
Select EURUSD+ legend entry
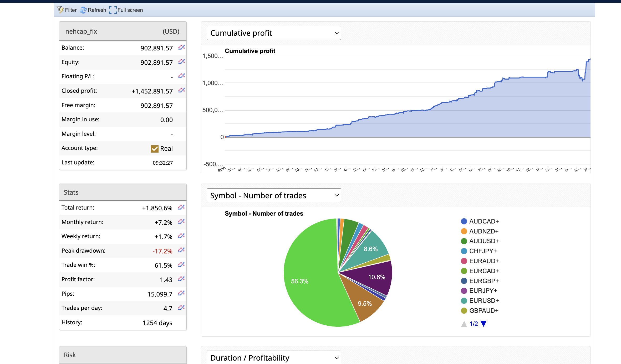[480, 301]
